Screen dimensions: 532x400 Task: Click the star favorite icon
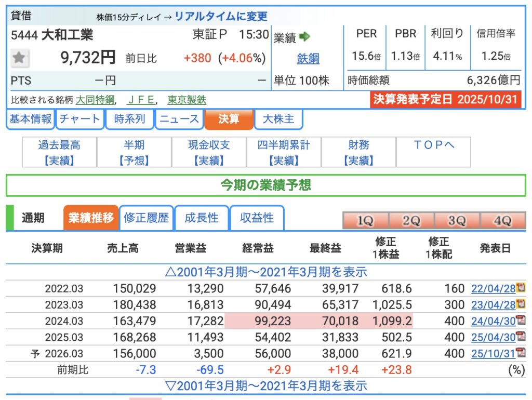pos(20,58)
